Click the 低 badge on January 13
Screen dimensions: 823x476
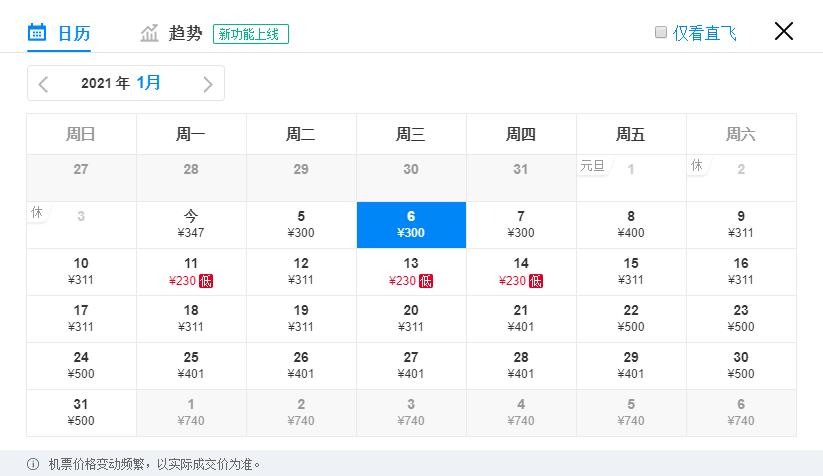coord(426,281)
